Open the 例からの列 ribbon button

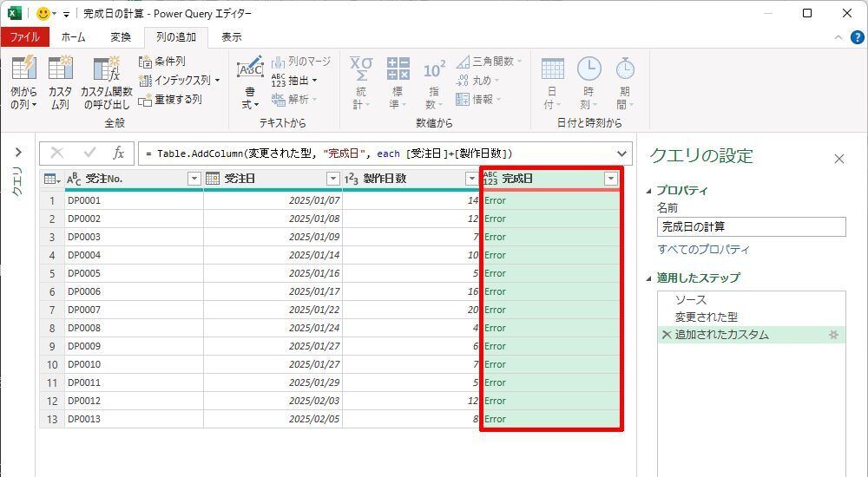coord(23,69)
